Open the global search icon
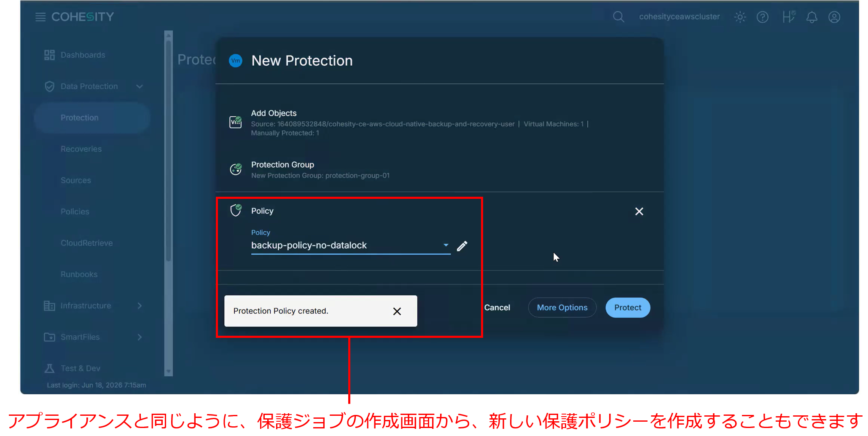The width and height of the screenshot is (868, 436). [618, 17]
